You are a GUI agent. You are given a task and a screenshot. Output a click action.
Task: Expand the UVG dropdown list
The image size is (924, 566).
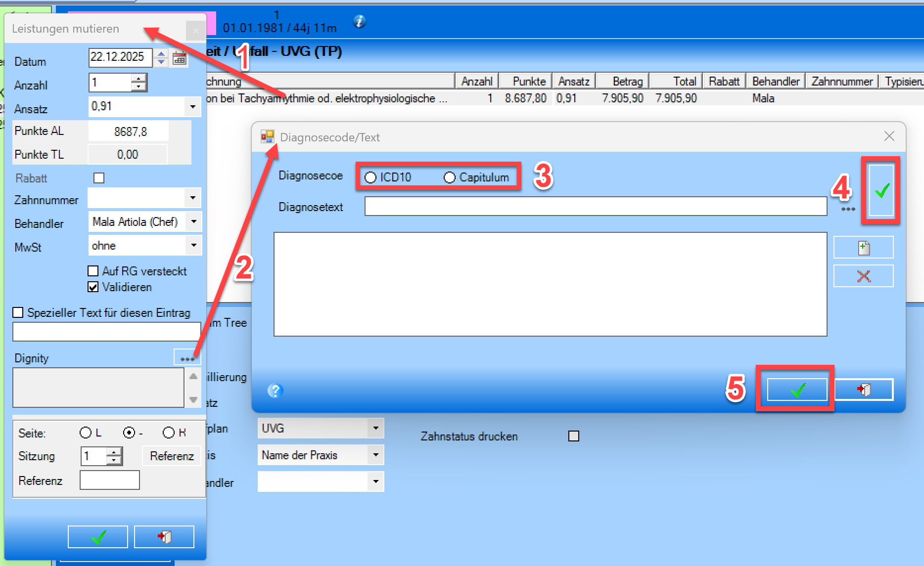tap(376, 428)
